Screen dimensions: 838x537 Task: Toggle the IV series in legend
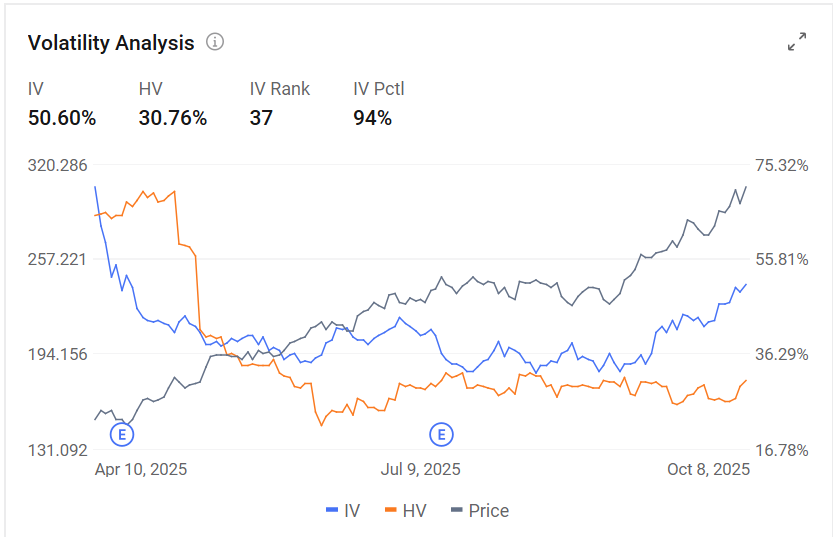click(343, 511)
